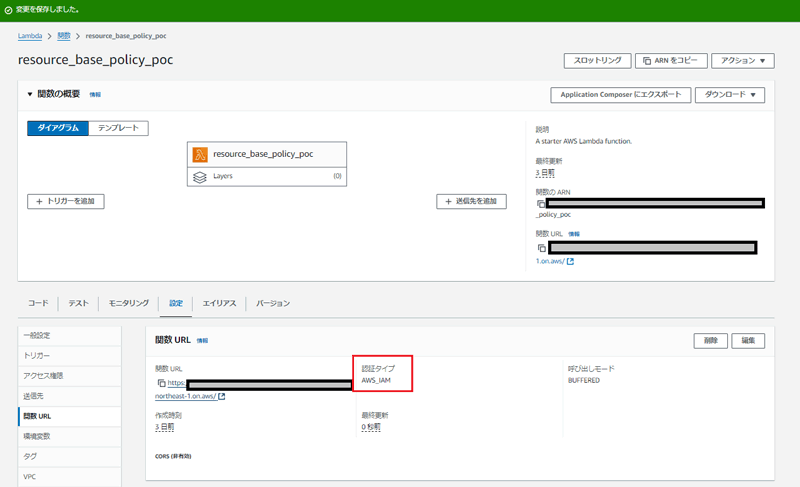This screenshot has height=487, width=800.
Task: Switch to the ダイアグラム view
Action: (x=58, y=128)
